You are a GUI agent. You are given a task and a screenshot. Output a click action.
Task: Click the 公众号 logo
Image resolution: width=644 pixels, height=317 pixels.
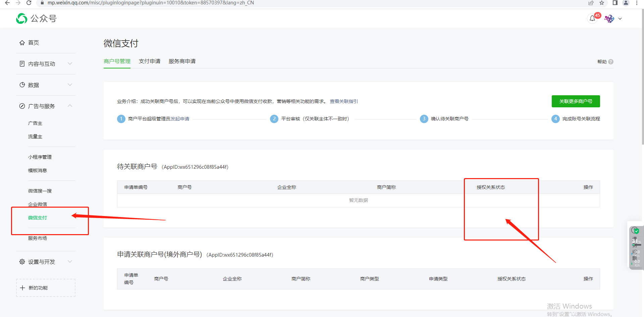click(36, 18)
